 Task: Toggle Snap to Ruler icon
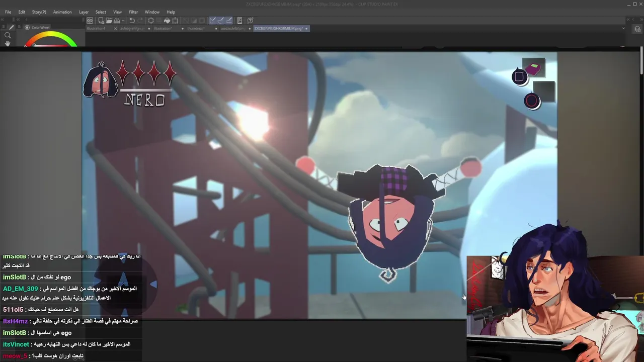click(213, 21)
